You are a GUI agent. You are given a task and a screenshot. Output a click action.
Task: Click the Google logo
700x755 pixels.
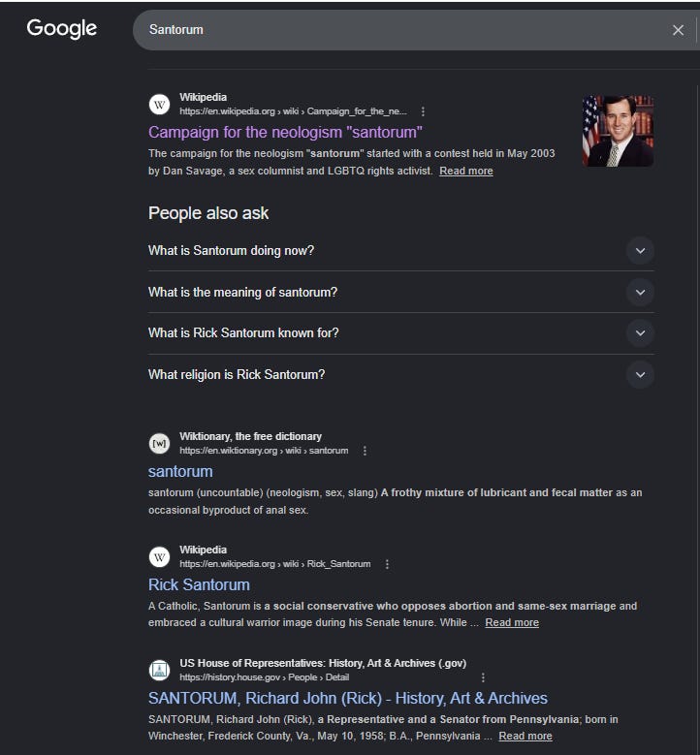tap(62, 29)
